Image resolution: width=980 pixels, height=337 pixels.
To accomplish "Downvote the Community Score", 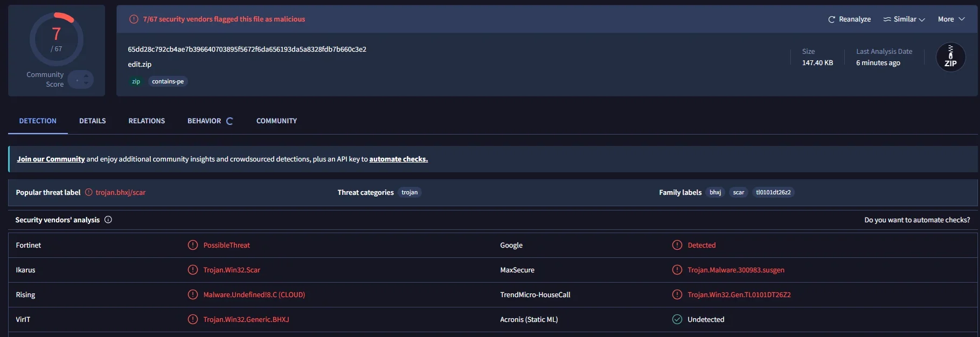I will click(x=86, y=83).
